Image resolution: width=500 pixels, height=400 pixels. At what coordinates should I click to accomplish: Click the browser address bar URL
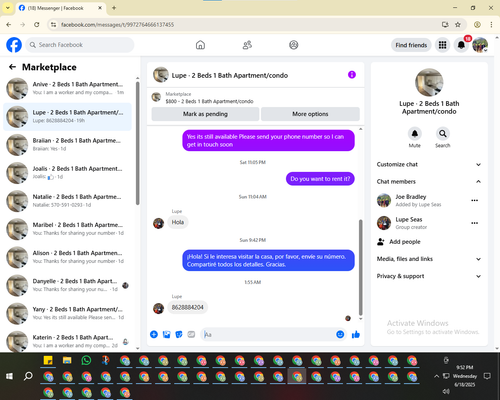117,25
